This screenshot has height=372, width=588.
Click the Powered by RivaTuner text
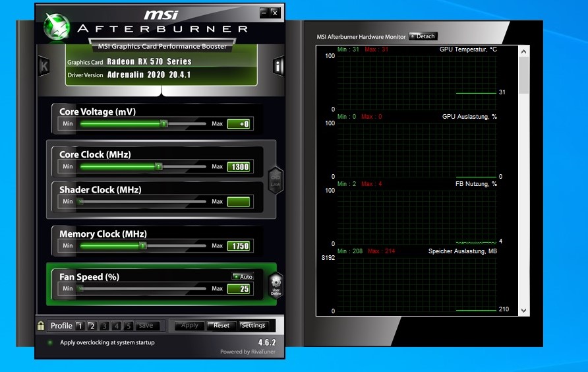[x=247, y=352]
